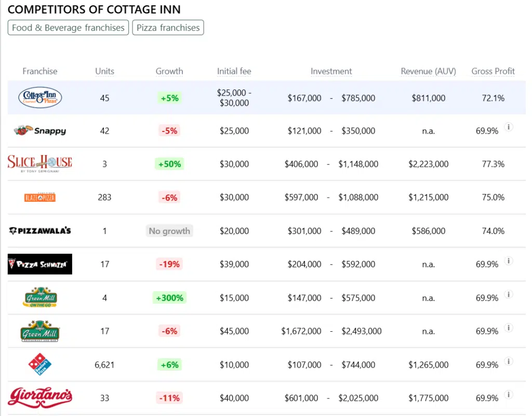Click the Green Mill Restaurant and Bar logo
Image resolution: width=532 pixels, height=416 pixels.
coord(40,331)
